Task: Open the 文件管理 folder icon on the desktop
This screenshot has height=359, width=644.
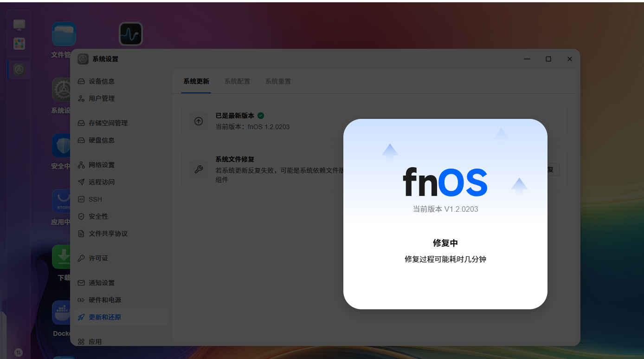Action: pos(64,34)
